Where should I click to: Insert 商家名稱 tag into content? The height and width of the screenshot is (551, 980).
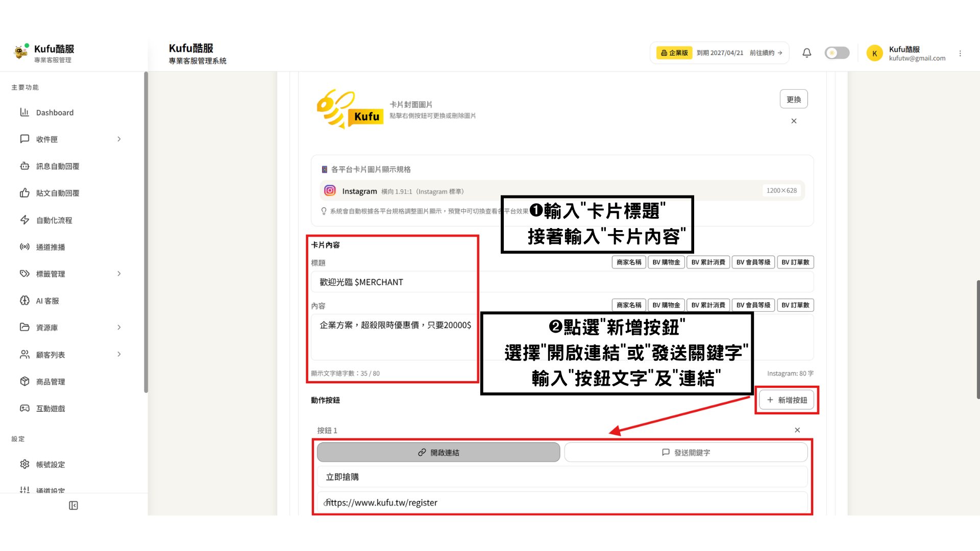(x=629, y=305)
